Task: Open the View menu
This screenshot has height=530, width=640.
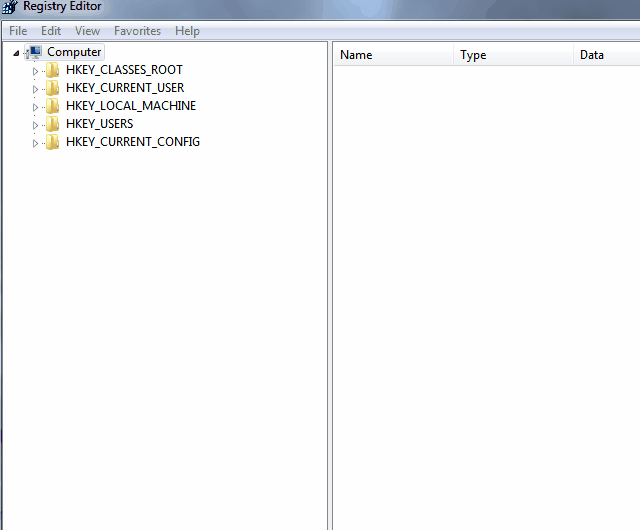Action: coord(87,31)
